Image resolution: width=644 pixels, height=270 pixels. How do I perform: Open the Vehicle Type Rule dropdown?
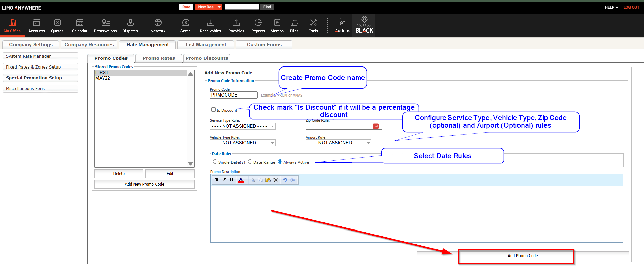243,143
